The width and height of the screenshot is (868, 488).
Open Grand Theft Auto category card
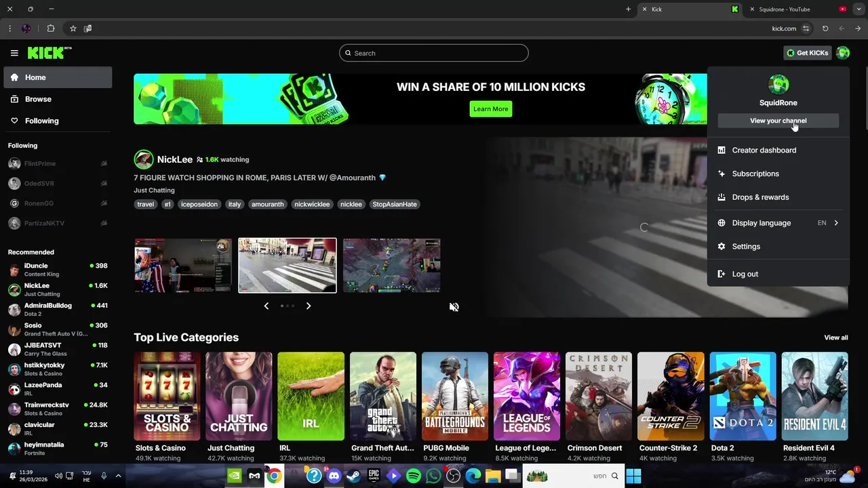click(x=382, y=396)
